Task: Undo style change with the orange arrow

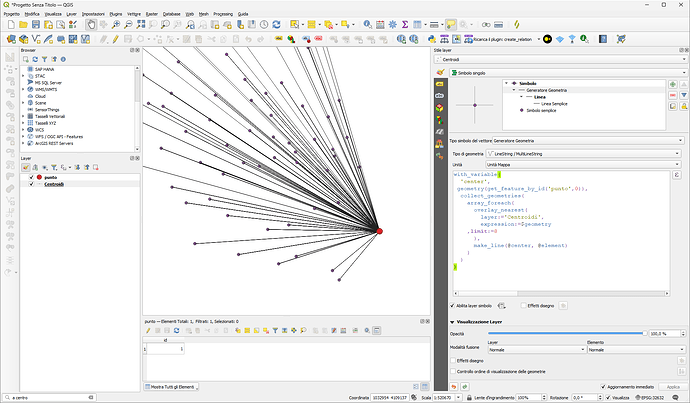Action: coord(454,387)
